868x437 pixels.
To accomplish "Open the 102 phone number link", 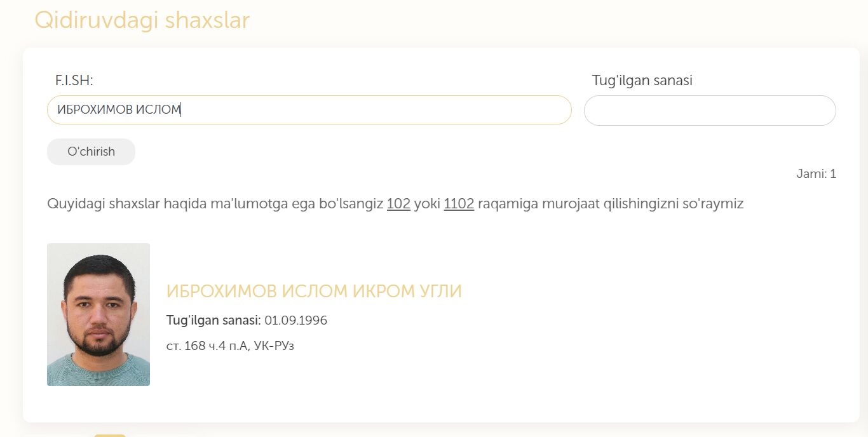I will pos(398,205).
